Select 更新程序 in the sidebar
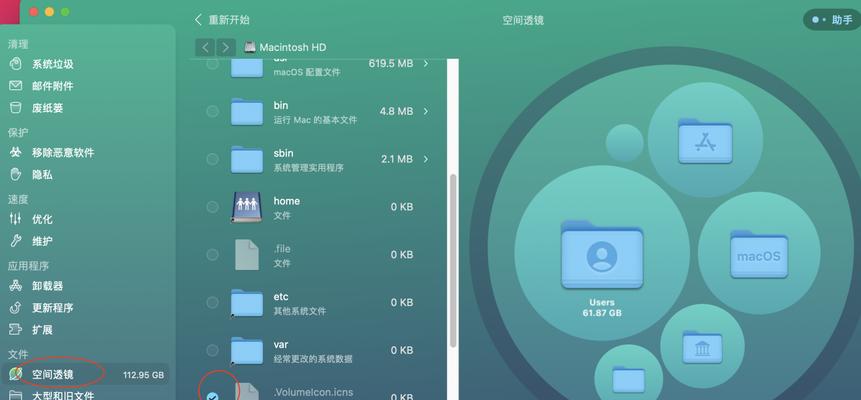Screen dimensions: 861x400 coord(53,308)
